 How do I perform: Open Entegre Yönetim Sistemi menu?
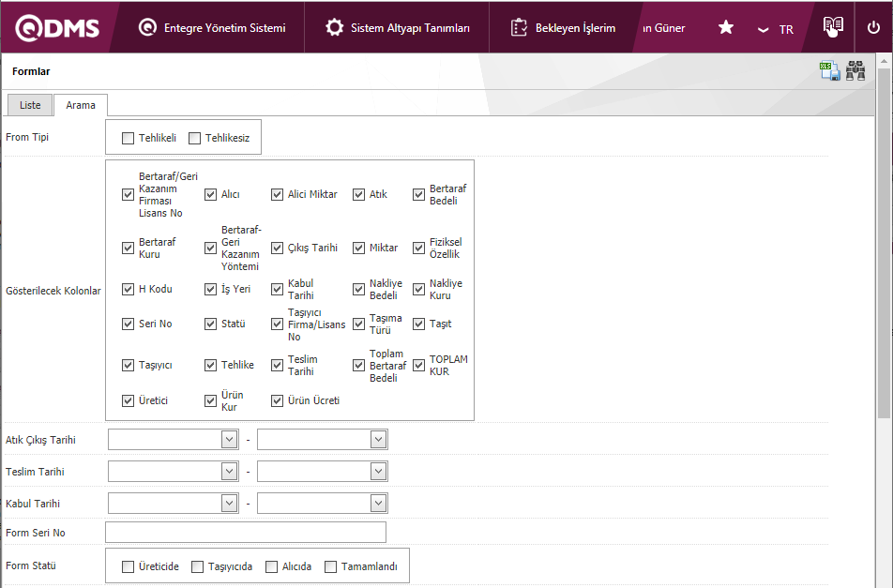click(x=212, y=28)
